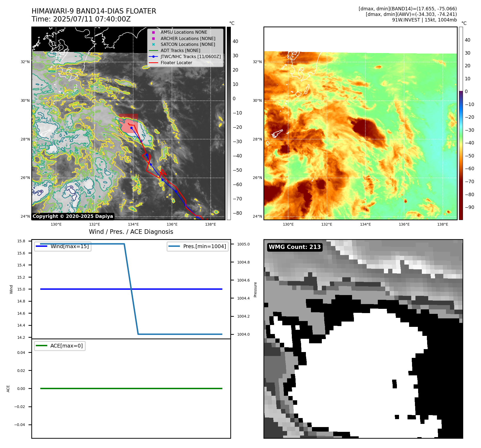This screenshot has width=481, height=448.
Task: Select the 'AMSU Locations NONE' legend label
Action: point(184,32)
